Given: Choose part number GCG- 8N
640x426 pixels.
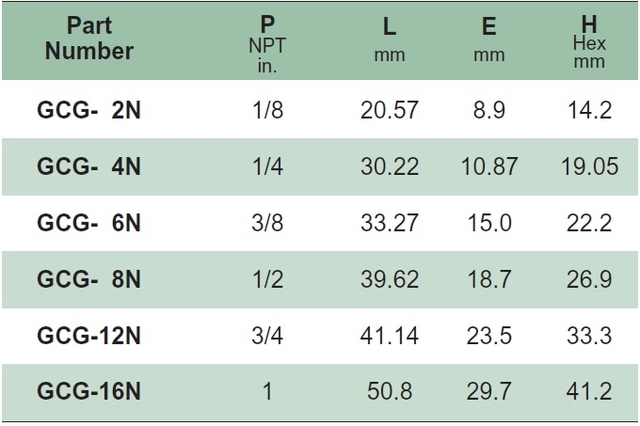Looking at the screenshot, I should pos(89,279).
